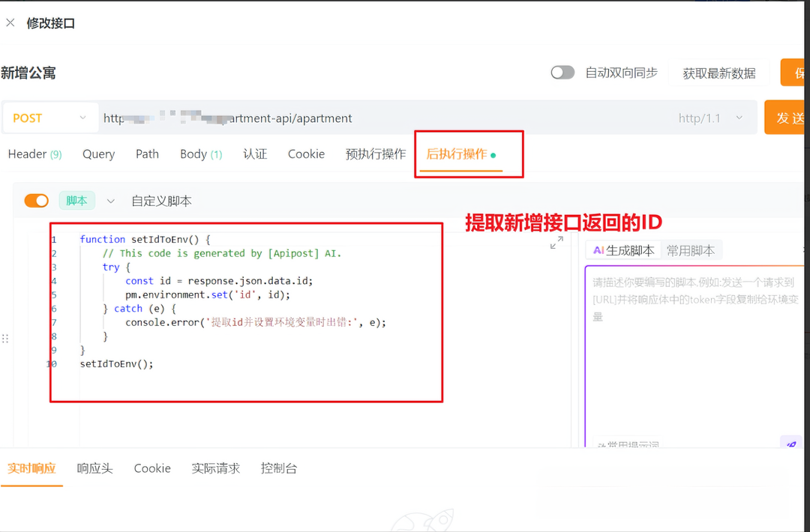Switch to the Path tab
The image size is (810, 532).
147,154
